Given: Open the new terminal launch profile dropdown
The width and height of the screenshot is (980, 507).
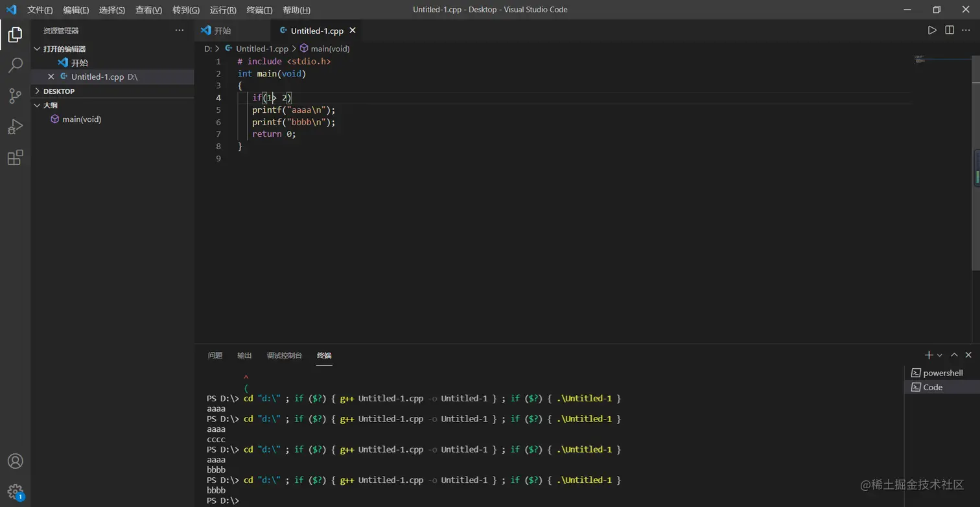Looking at the screenshot, I should [x=940, y=355].
